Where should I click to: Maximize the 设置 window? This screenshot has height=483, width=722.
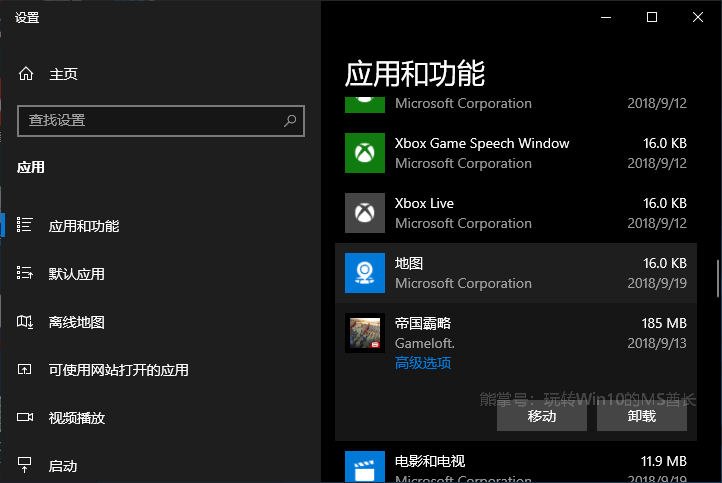click(x=652, y=17)
